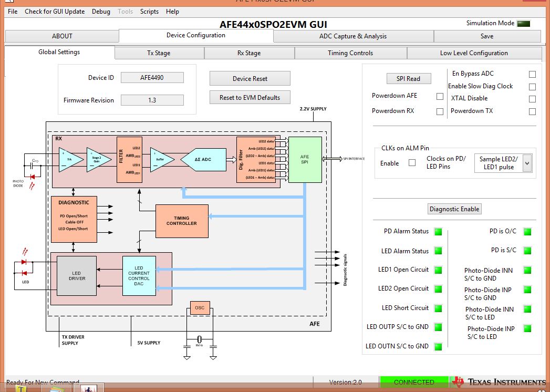Screen dimensions: 550x392
Task: Select the Global Settings tab
Action: (59, 52)
